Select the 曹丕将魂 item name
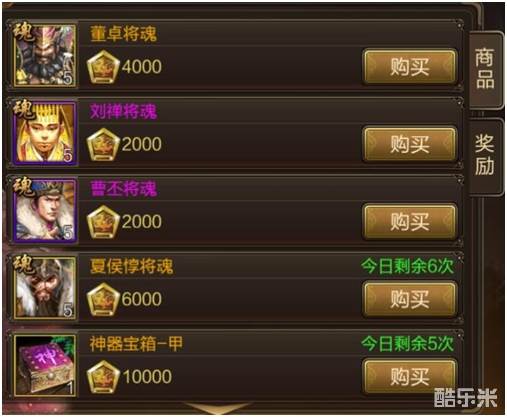The width and height of the screenshot is (507, 417). coord(123,189)
